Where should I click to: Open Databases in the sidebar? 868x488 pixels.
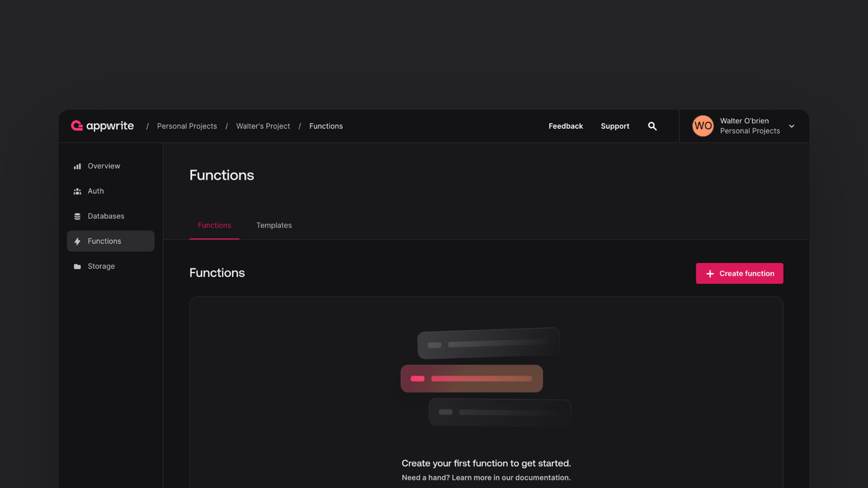click(x=106, y=216)
